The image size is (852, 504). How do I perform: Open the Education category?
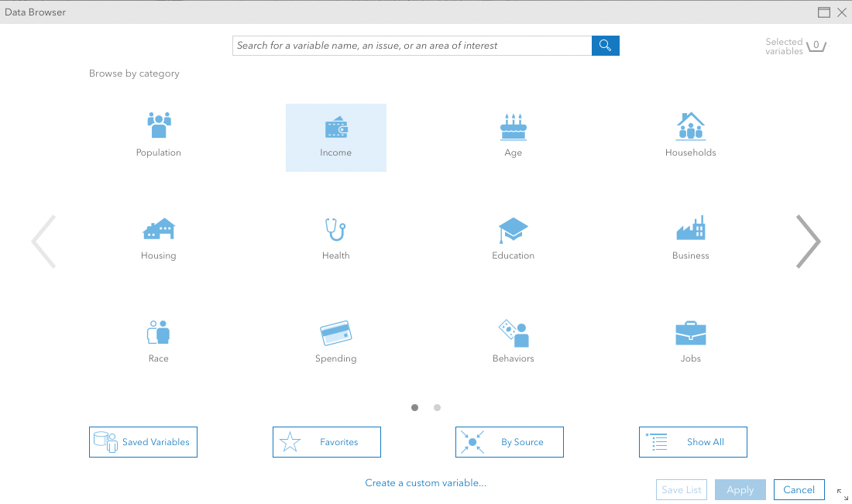pyautogui.click(x=513, y=240)
